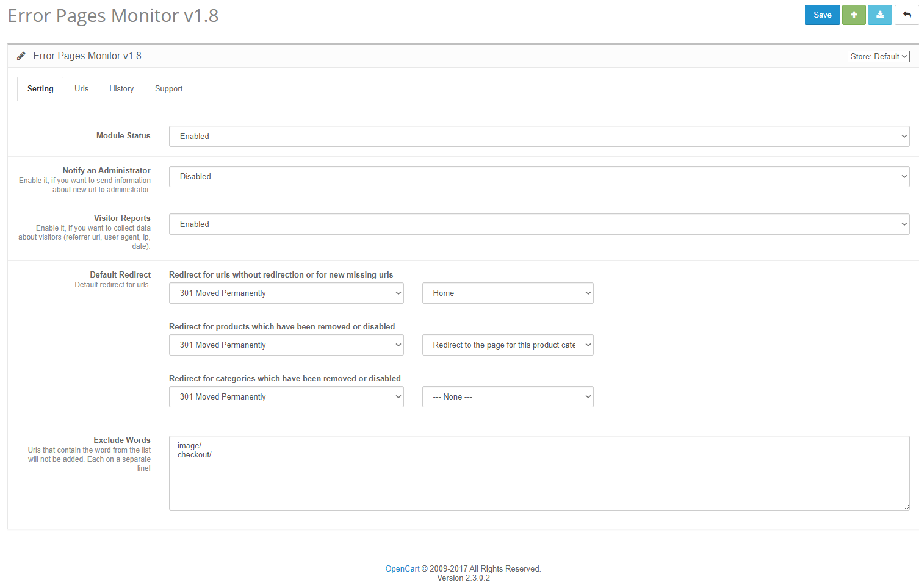919x588 pixels.
Task: Open the History tab
Action: click(121, 89)
